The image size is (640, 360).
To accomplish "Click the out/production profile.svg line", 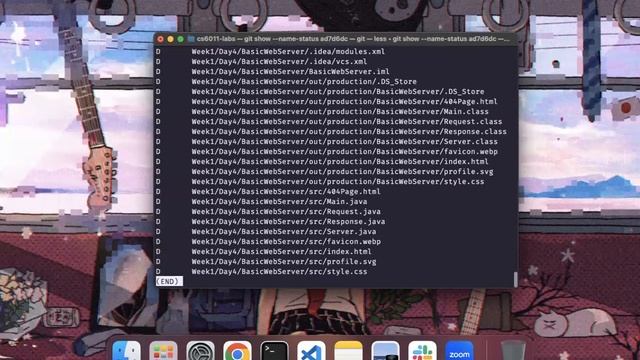I will [x=342, y=171].
